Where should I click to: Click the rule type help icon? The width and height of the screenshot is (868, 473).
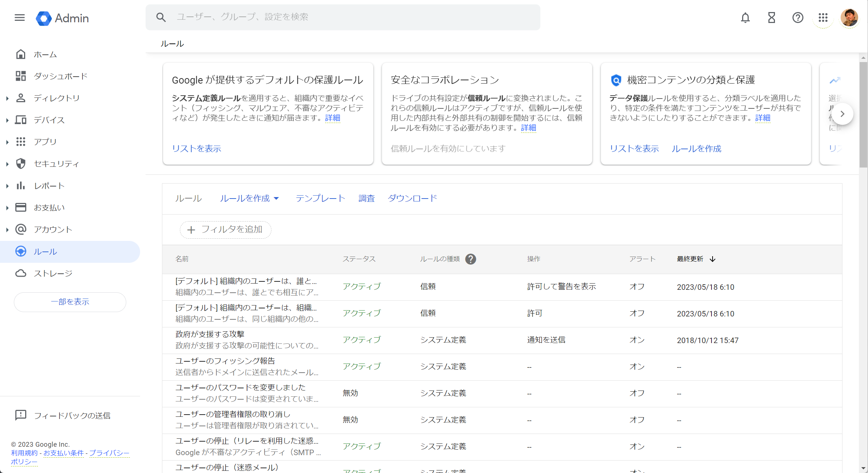[x=471, y=259]
